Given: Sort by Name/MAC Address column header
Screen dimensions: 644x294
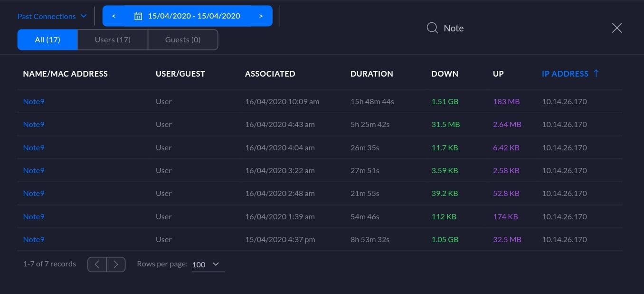Looking at the screenshot, I should (66, 74).
